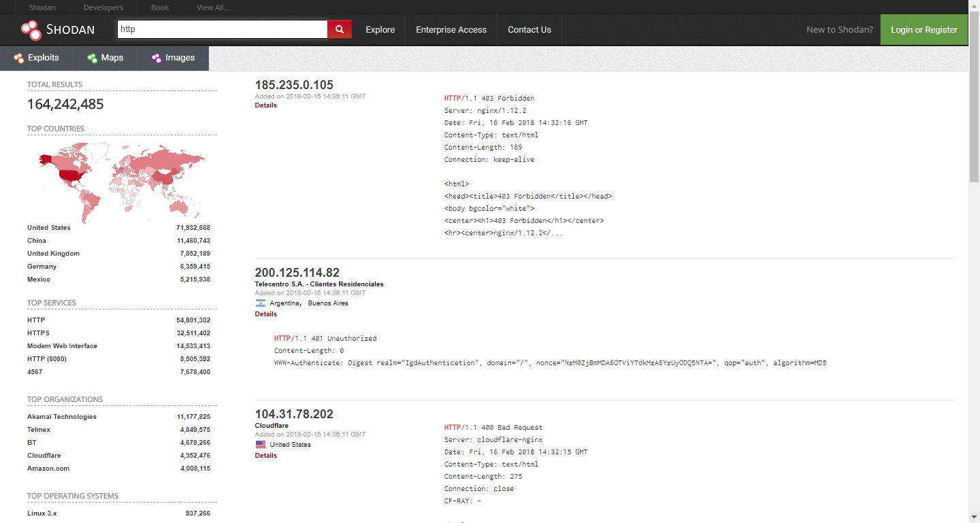Filter by China in Top Countries
This screenshot has height=523, width=980.
(37, 241)
